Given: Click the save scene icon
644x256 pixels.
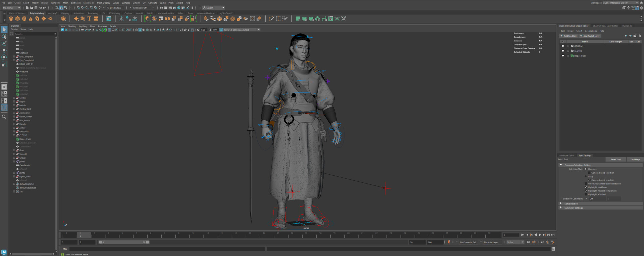Looking at the screenshot, I should 36,8.
